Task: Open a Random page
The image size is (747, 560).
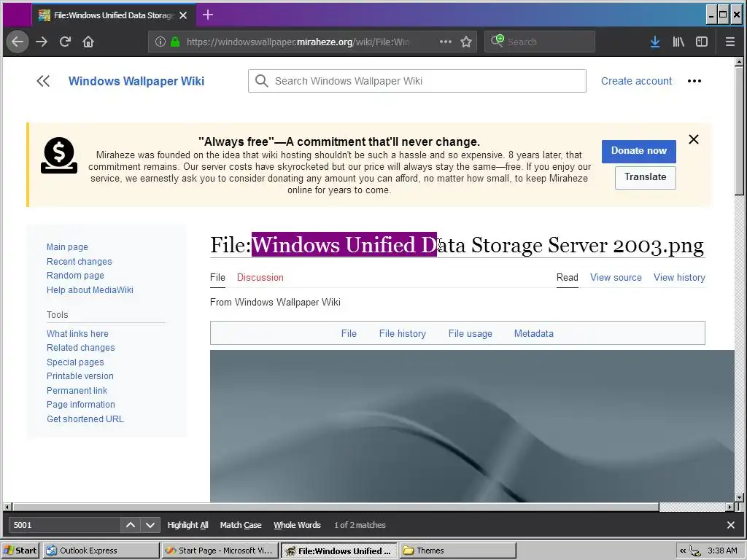Action: click(75, 275)
